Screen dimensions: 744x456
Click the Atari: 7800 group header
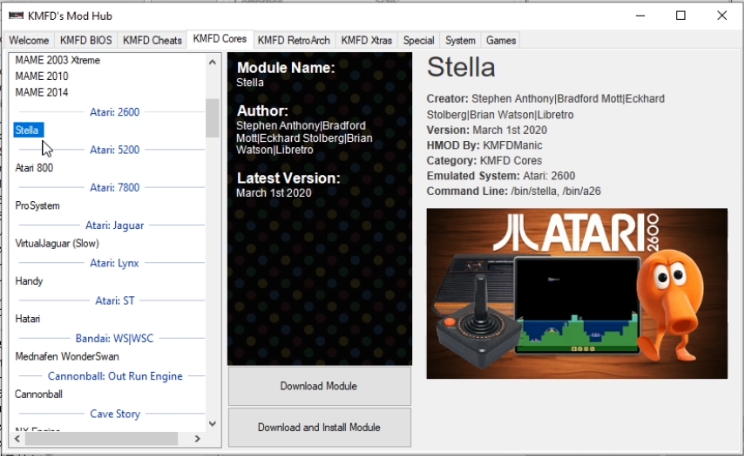pos(115,187)
